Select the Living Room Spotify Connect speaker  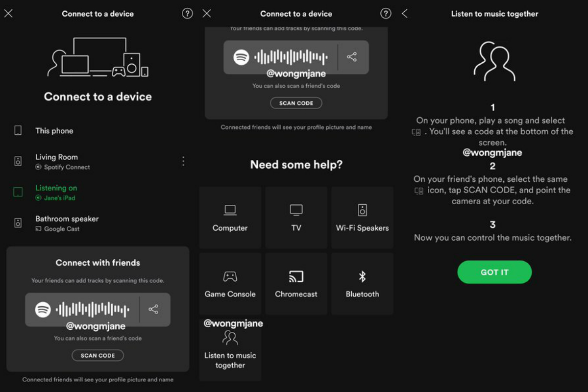98,161
